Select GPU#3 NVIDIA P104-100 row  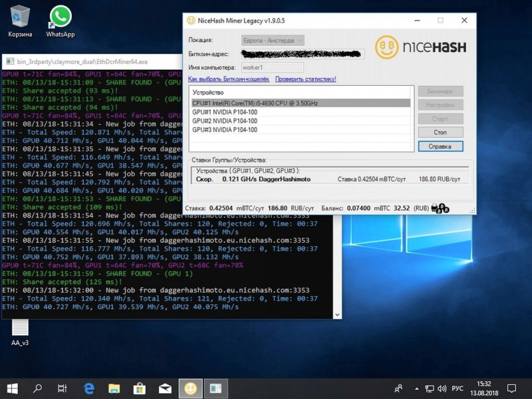click(x=301, y=130)
